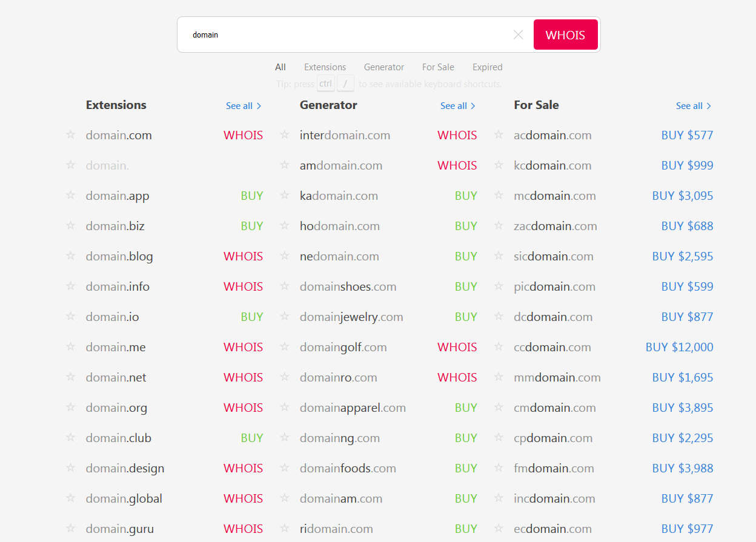Star domain.biz as a favorite
The height and width of the screenshot is (542, 756).
(70, 225)
